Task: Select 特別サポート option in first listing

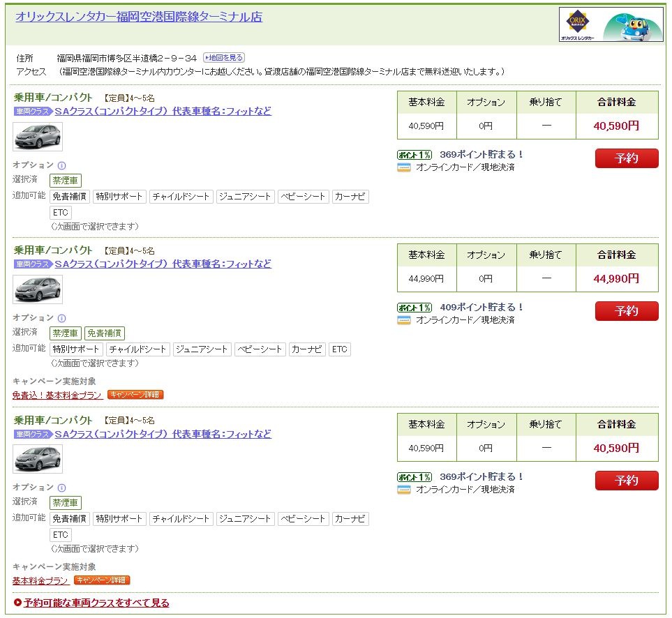Action: coord(119,197)
